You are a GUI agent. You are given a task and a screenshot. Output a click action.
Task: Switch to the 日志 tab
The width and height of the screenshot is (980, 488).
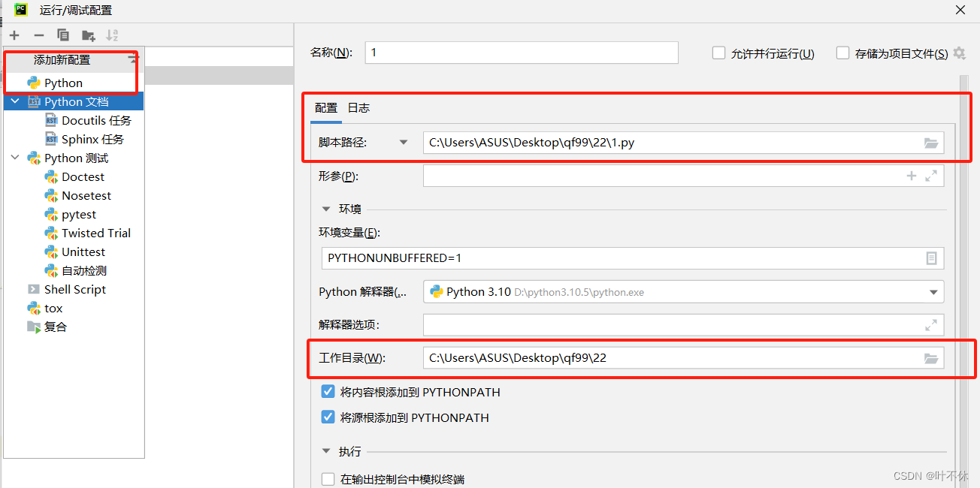[x=358, y=107]
